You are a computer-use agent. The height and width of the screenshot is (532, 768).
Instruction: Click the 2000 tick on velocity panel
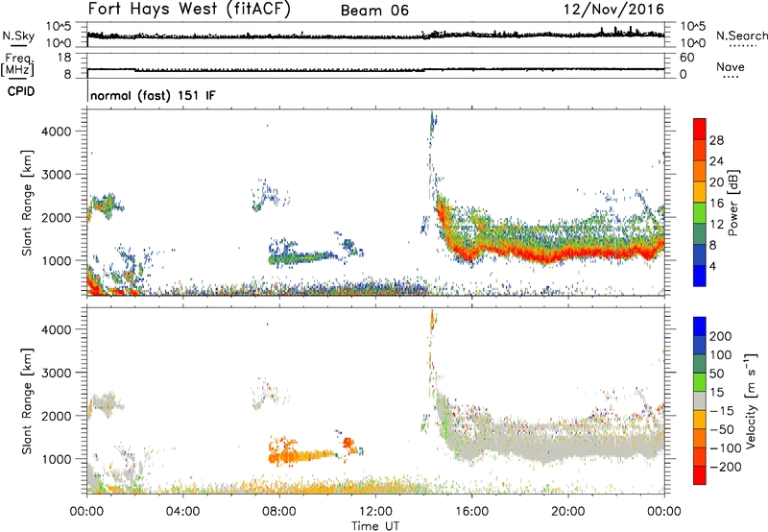click(57, 416)
